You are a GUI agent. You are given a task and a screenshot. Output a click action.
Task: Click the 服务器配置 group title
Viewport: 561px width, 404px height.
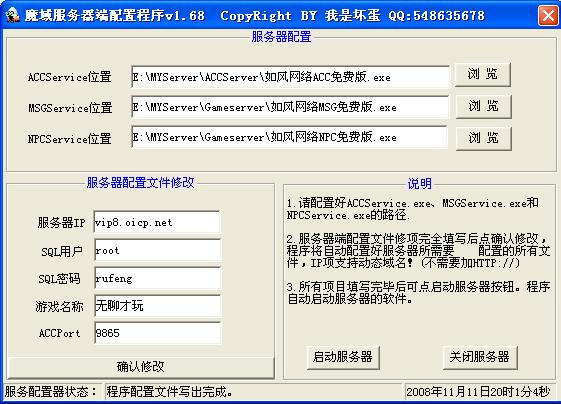pos(281,36)
